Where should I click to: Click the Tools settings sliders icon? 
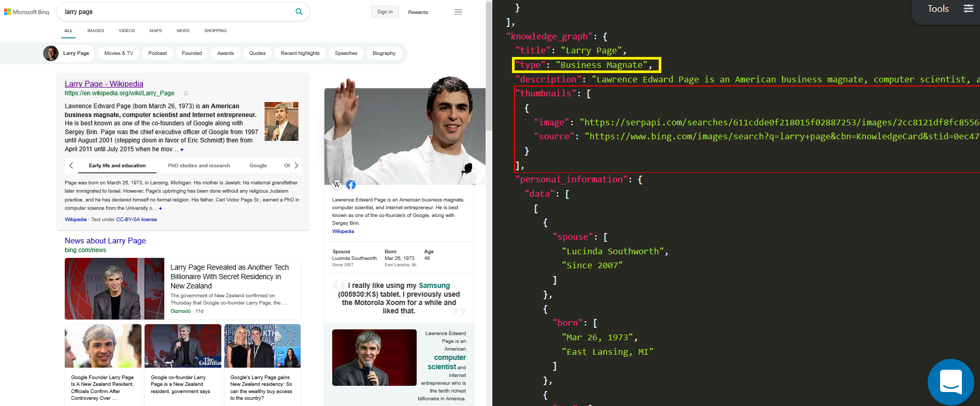(968, 8)
